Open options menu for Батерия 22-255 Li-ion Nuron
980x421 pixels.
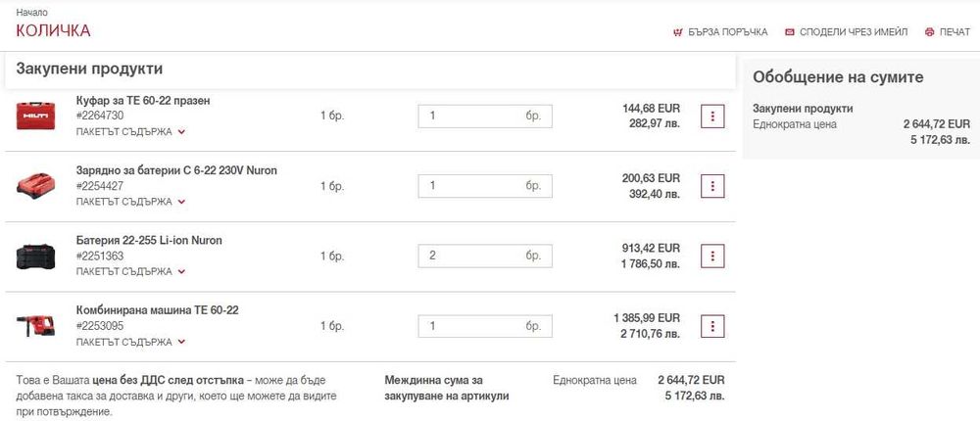tap(712, 257)
